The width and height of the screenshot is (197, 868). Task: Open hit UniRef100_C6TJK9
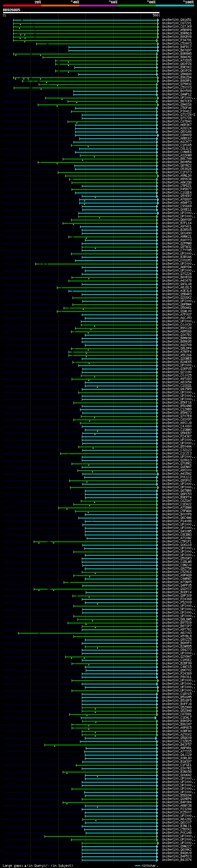pos(177,26)
